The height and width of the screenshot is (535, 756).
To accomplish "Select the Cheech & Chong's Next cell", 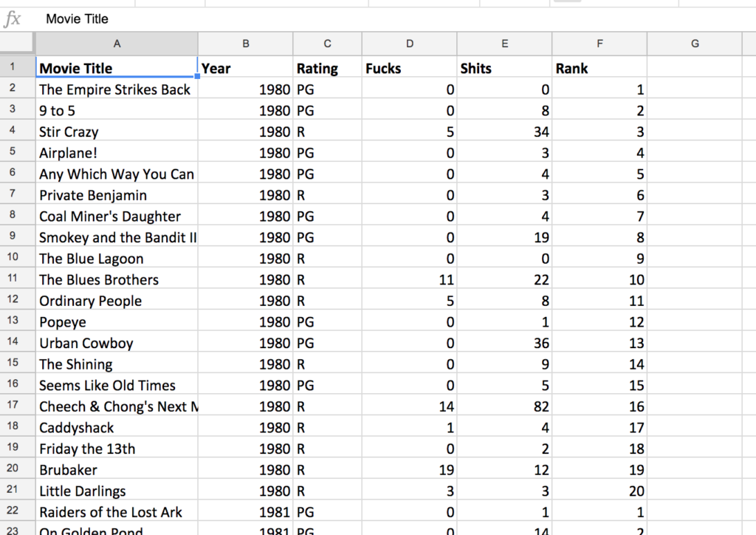I will point(117,406).
